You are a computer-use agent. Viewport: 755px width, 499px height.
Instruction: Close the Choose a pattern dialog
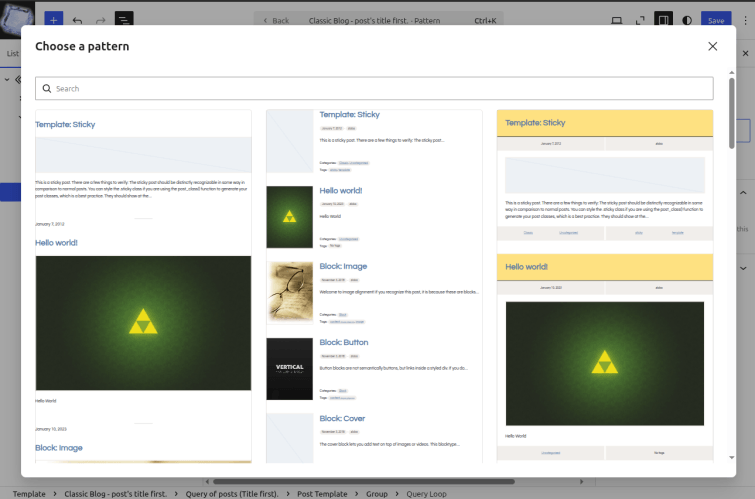click(712, 46)
